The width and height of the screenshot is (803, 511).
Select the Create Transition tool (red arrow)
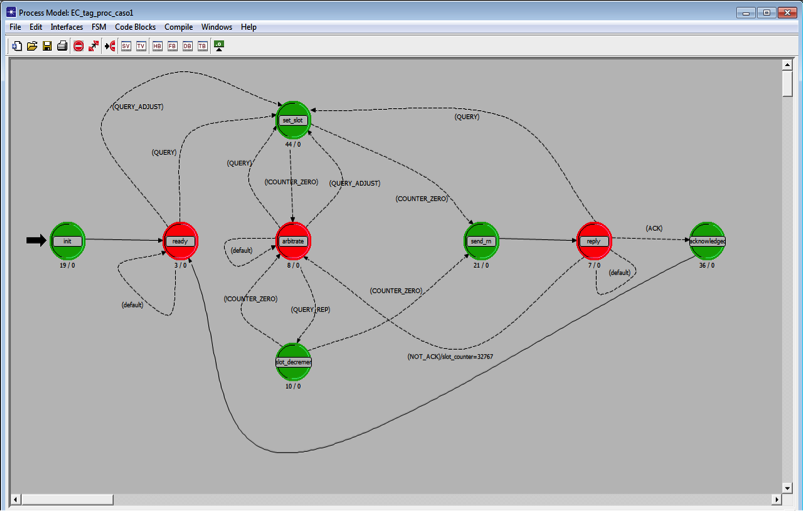click(93, 46)
